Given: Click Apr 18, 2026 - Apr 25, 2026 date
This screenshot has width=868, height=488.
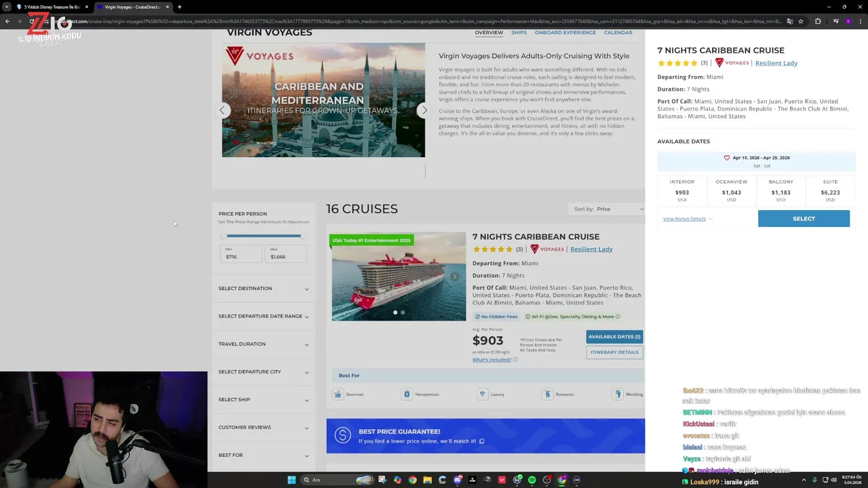Looking at the screenshot, I should (x=761, y=158).
